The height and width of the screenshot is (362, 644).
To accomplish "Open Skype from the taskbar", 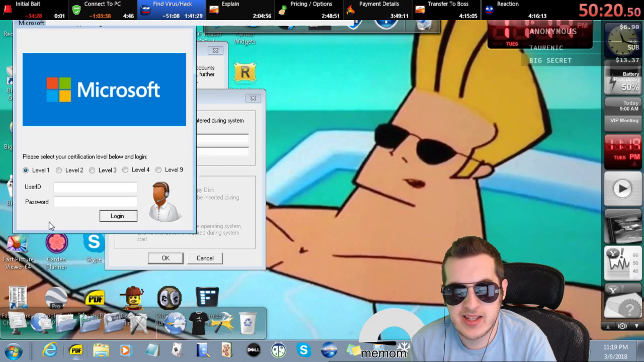I will (x=304, y=350).
